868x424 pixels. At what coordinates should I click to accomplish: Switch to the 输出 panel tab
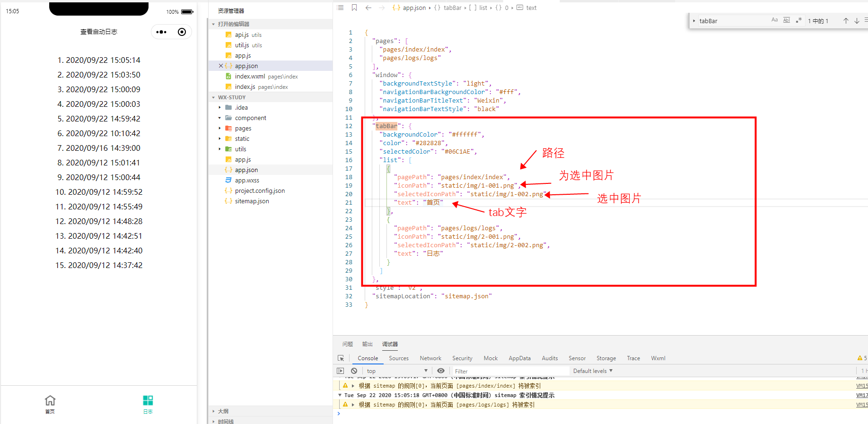[x=368, y=344]
